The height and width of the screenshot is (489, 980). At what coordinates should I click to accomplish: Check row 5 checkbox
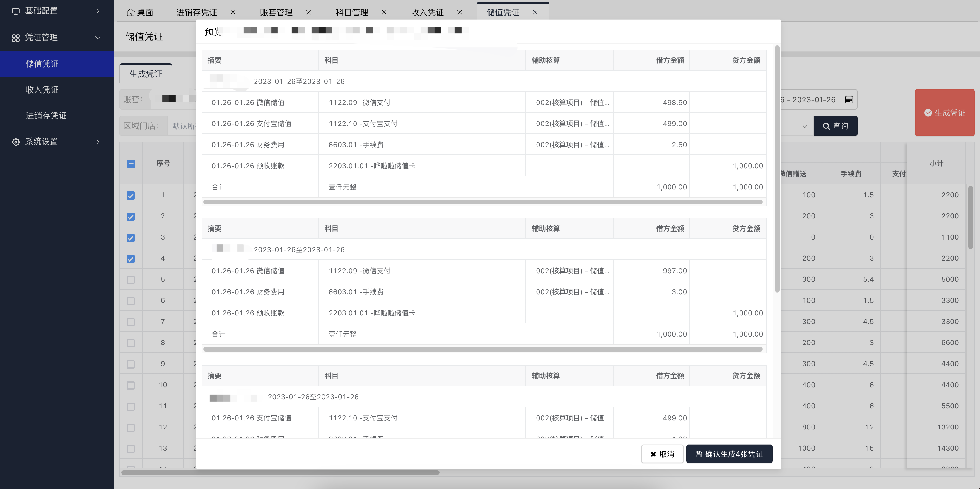131,280
